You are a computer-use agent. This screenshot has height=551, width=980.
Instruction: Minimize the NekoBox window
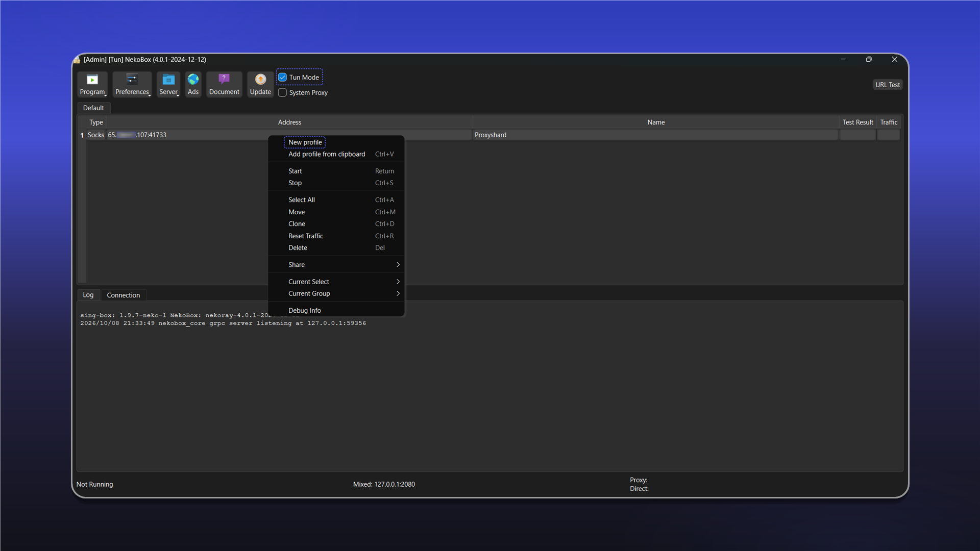point(844,60)
